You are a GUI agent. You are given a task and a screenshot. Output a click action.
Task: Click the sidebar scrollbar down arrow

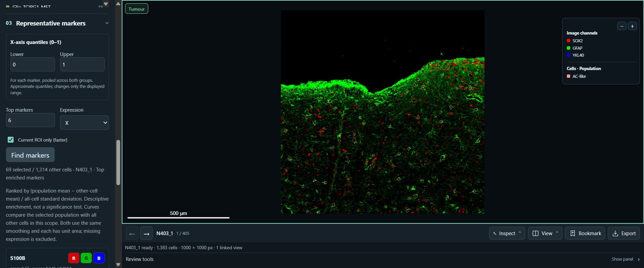118,264
